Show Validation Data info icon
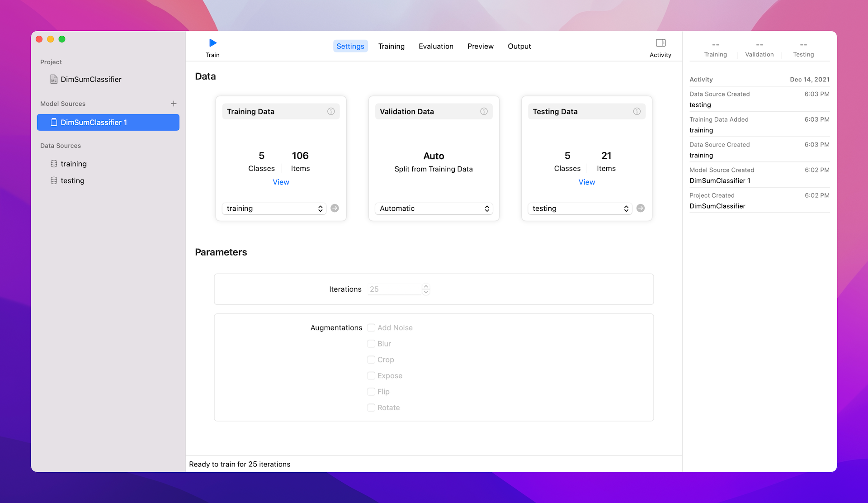868x503 pixels. (484, 111)
